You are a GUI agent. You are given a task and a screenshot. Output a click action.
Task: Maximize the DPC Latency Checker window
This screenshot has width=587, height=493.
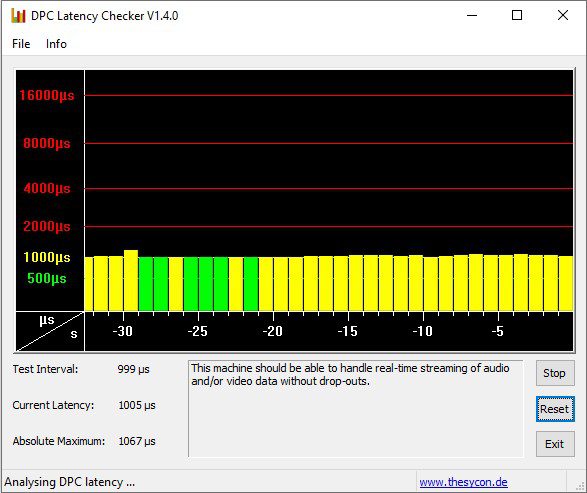(517, 15)
